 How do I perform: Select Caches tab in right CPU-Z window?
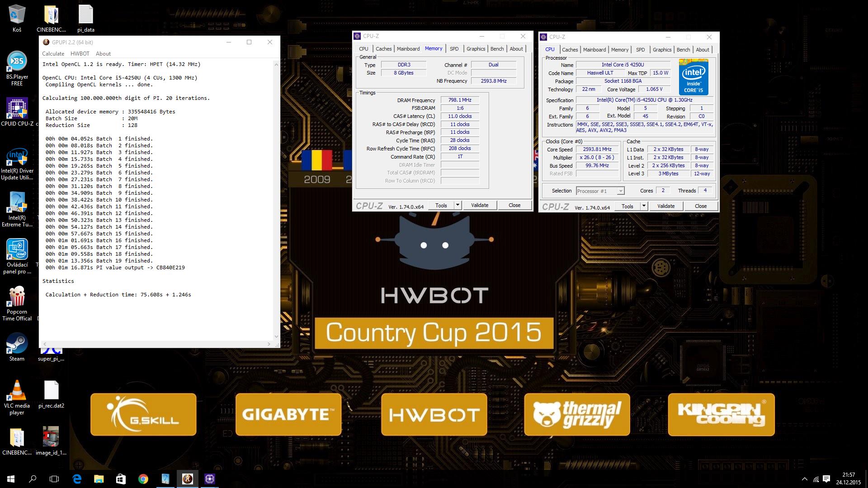click(x=570, y=50)
